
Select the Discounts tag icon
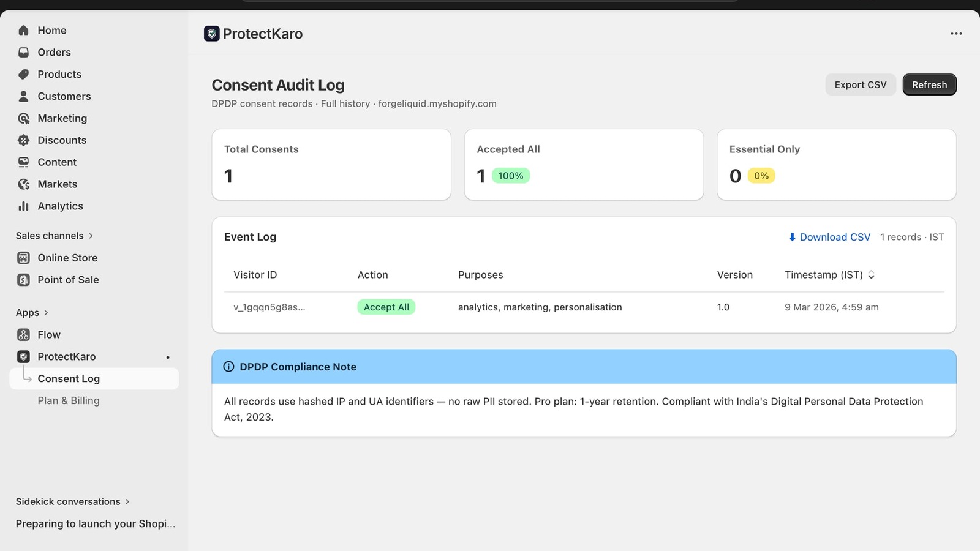[x=23, y=140]
